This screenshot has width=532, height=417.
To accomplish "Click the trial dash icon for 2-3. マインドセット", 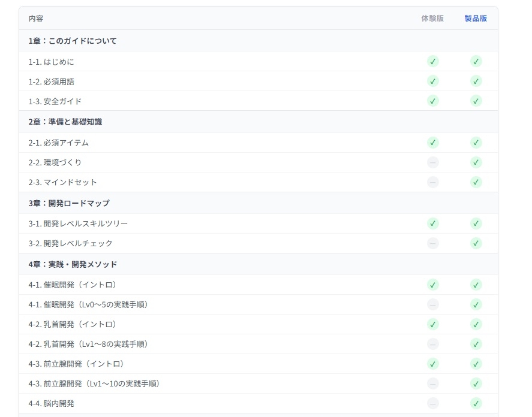I will point(432,182).
